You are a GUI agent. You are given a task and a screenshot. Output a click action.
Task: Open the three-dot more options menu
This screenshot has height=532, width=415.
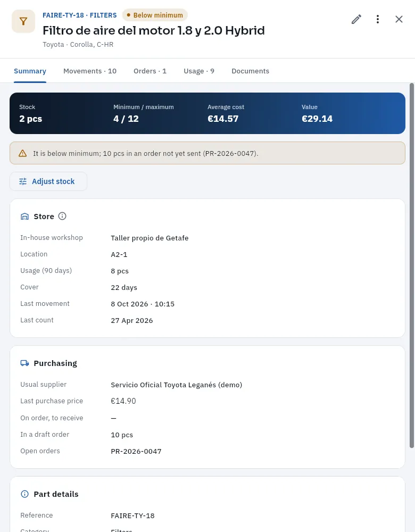pos(378,19)
